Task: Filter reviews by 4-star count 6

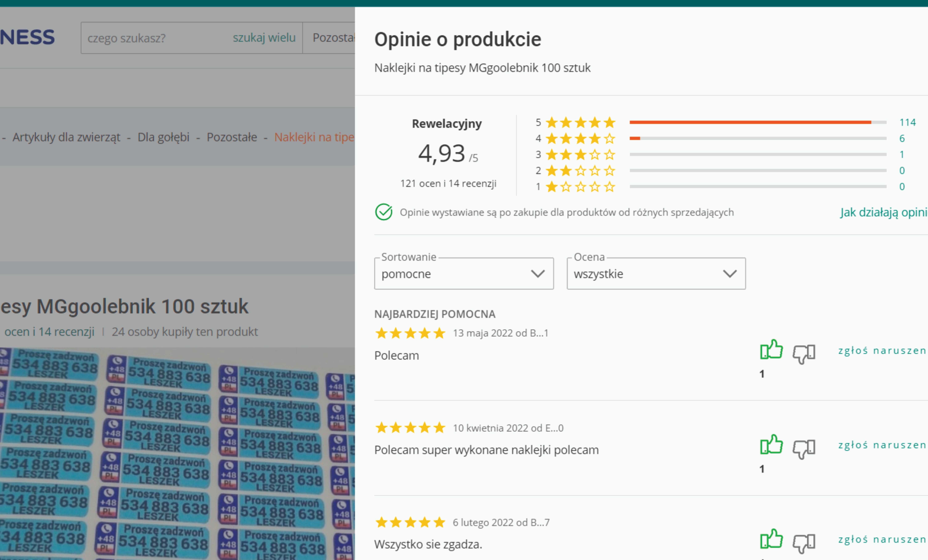Action: (902, 139)
